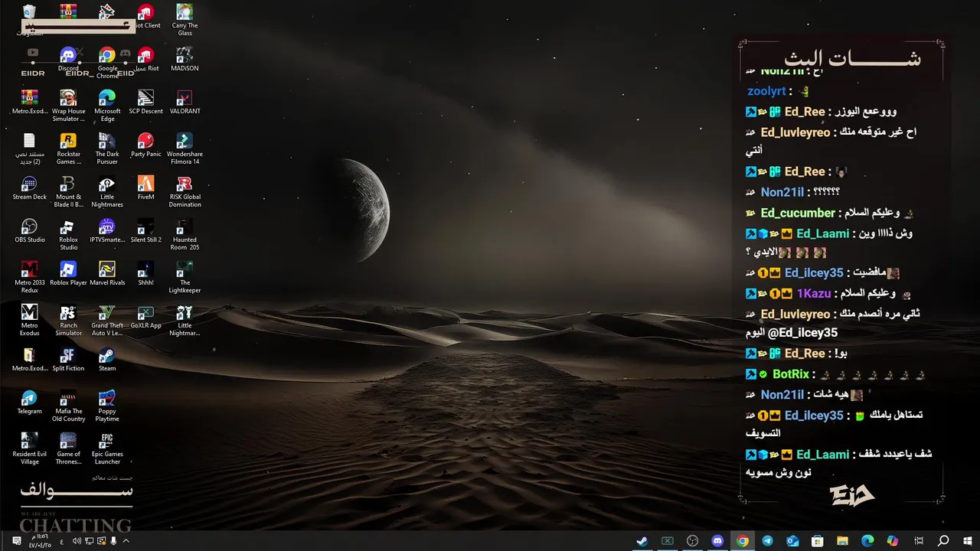Open Telegram from the taskbar
The width and height of the screenshot is (980, 551).
pyautogui.click(x=768, y=541)
